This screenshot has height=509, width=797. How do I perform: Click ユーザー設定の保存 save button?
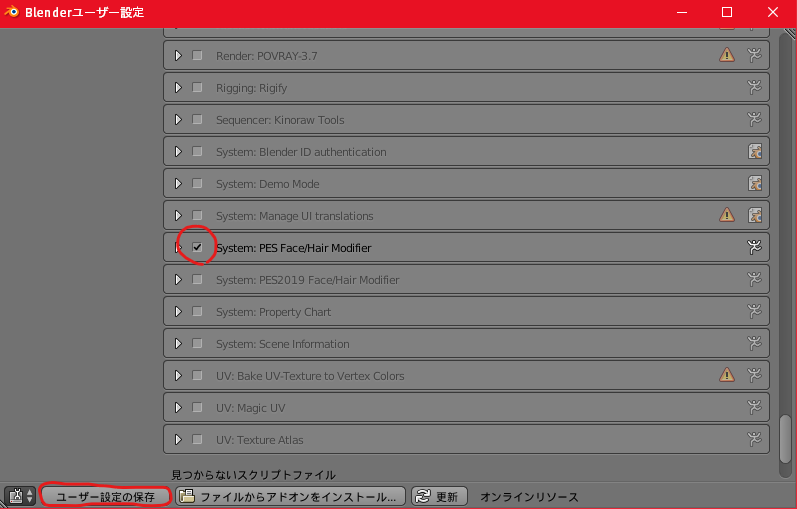[x=106, y=496]
